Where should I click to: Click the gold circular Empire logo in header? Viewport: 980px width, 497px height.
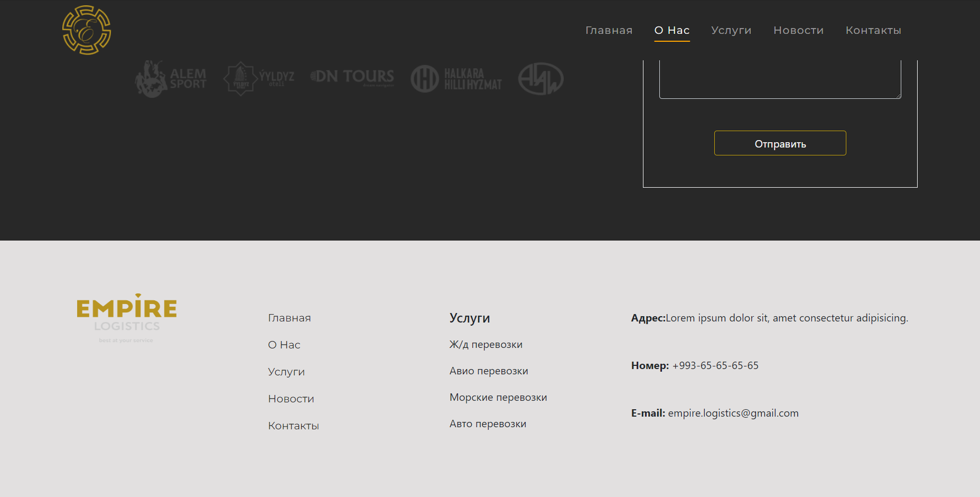point(87,30)
